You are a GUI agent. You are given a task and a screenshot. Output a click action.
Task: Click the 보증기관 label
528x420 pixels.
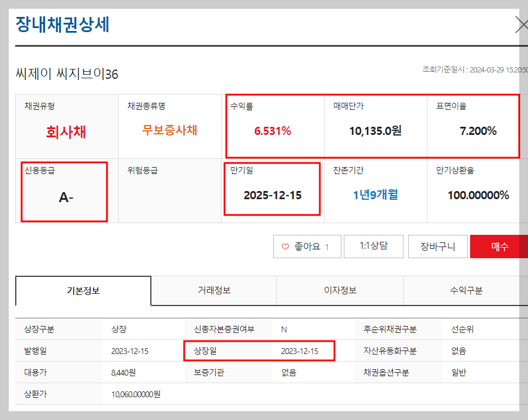pos(209,373)
